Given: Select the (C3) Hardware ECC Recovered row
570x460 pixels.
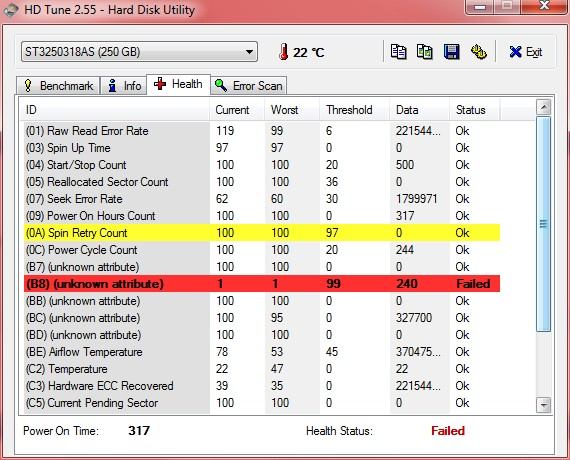Looking at the screenshot, I should [262, 386].
